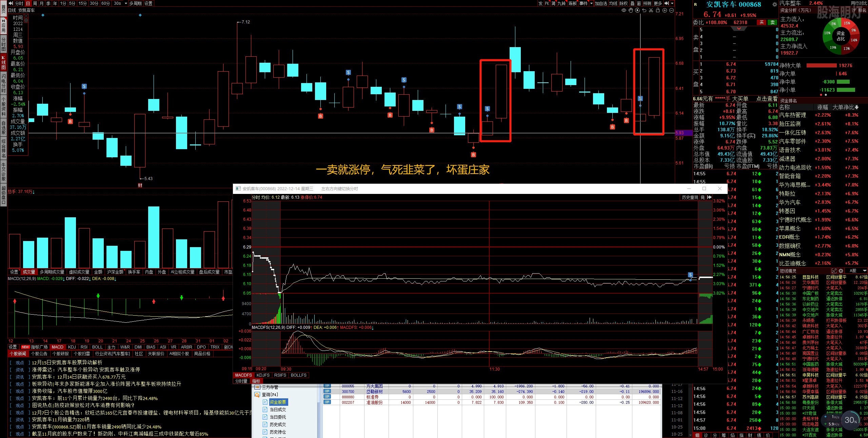Click the 加自选 add to watchlist button

click(x=601, y=3)
